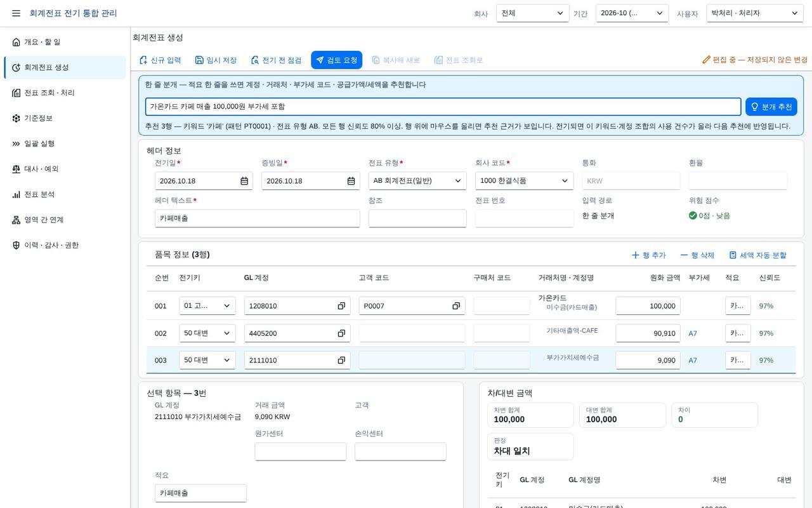Click the 원화 금액 field with 9,090

click(648, 360)
